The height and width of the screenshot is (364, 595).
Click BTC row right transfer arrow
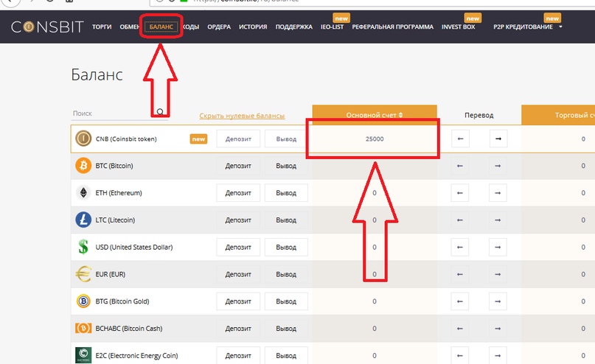(x=498, y=166)
